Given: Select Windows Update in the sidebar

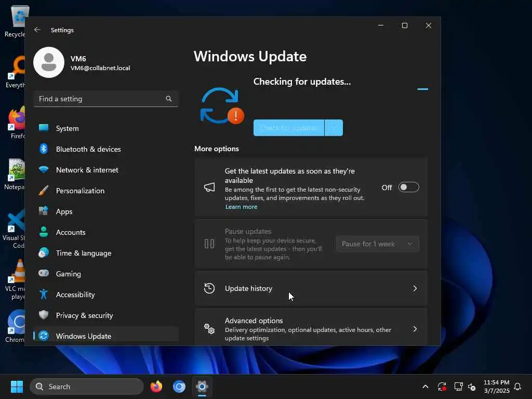Looking at the screenshot, I should 106,336.
